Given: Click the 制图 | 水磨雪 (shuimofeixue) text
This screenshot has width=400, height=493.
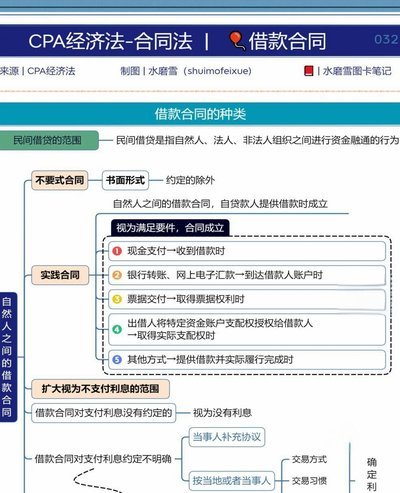Looking at the screenshot, I should (x=186, y=71).
